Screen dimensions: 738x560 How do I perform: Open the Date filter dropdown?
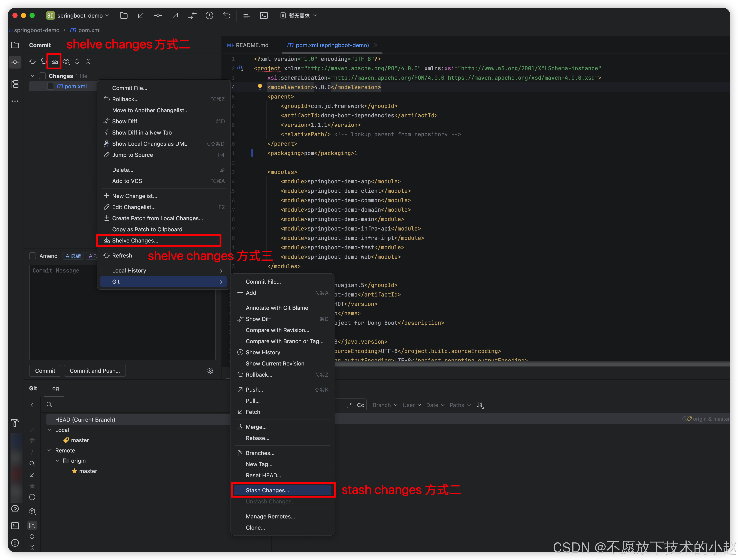[435, 405]
